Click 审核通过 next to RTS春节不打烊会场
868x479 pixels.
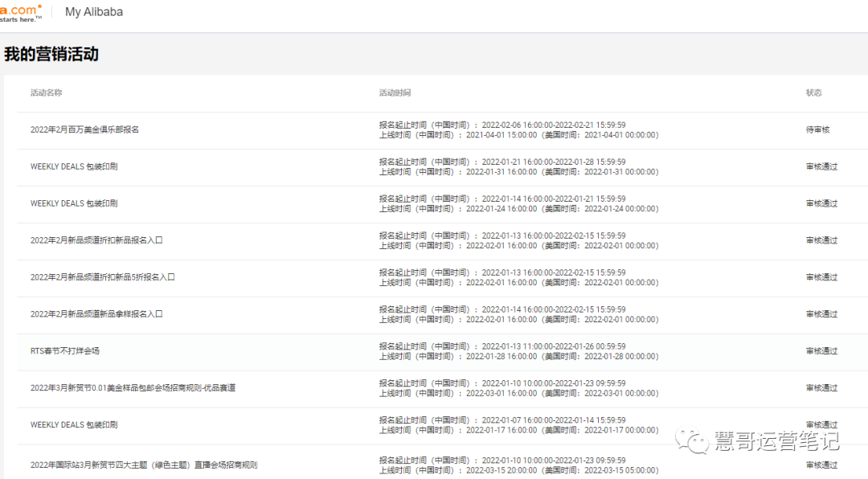(x=821, y=351)
